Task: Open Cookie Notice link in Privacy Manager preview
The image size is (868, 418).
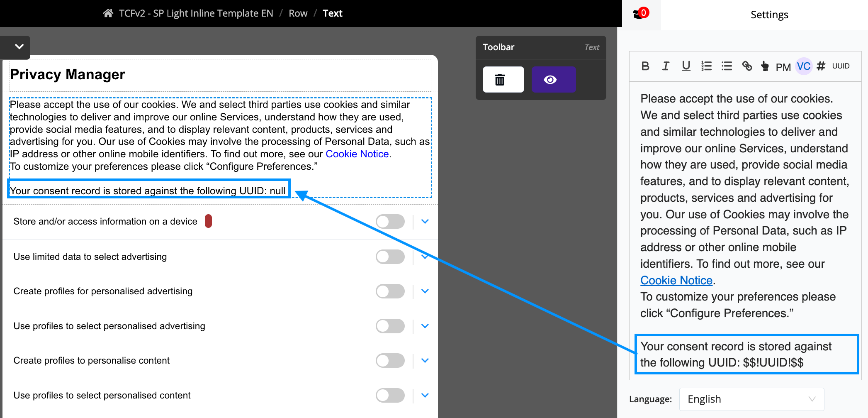Action: tap(357, 154)
